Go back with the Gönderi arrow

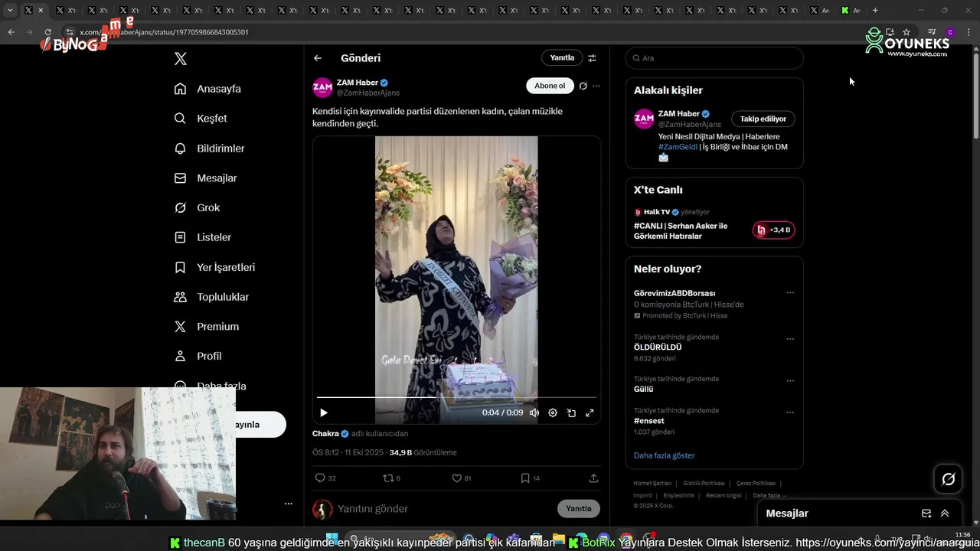[x=318, y=58]
